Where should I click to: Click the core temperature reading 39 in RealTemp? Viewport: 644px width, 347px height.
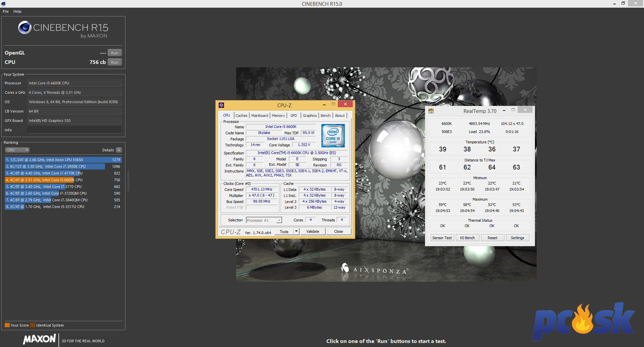[x=443, y=149]
